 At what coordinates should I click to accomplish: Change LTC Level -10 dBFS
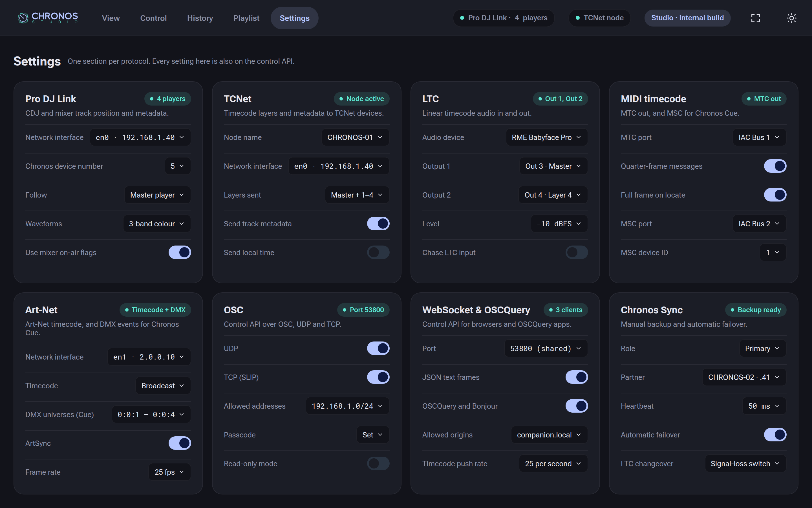(559, 224)
